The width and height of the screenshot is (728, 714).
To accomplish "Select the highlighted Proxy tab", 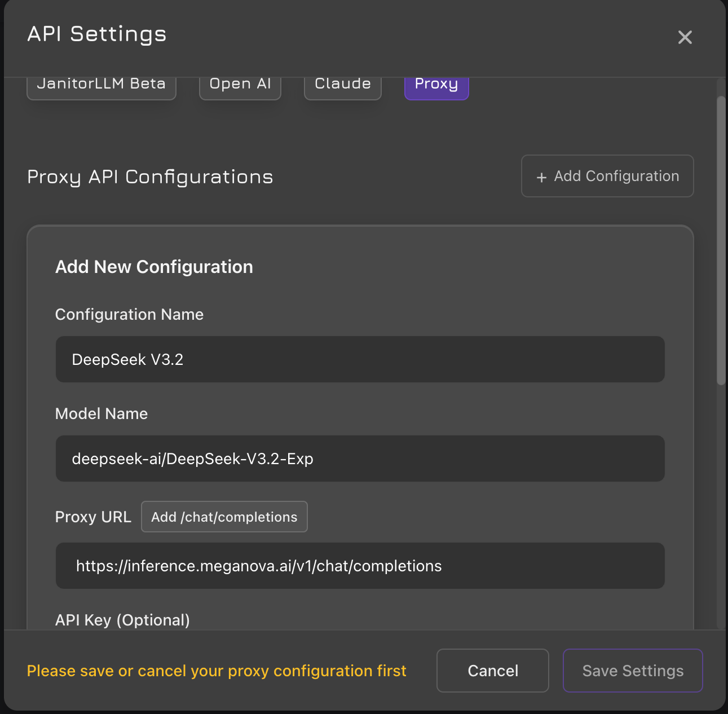I will [x=436, y=86].
